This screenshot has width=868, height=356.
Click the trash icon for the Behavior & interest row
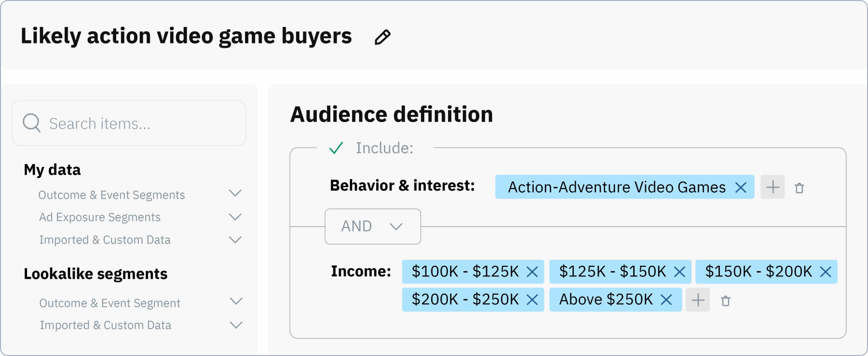pyautogui.click(x=800, y=188)
